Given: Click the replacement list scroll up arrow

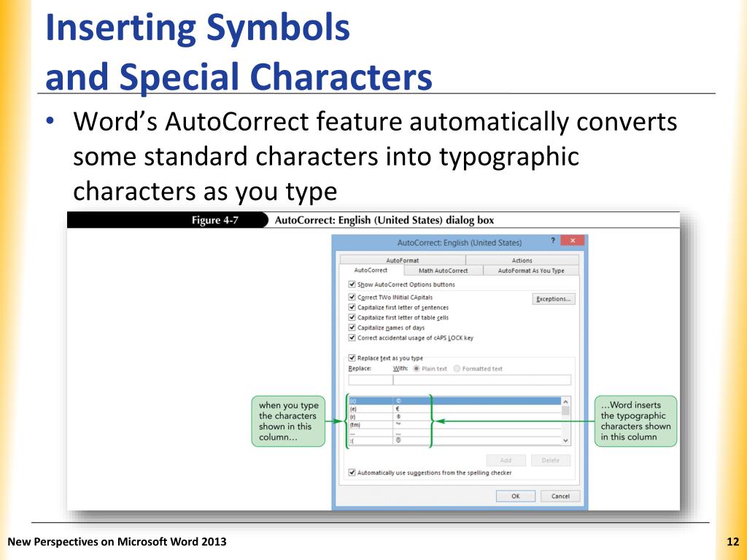Looking at the screenshot, I should pos(565,402).
